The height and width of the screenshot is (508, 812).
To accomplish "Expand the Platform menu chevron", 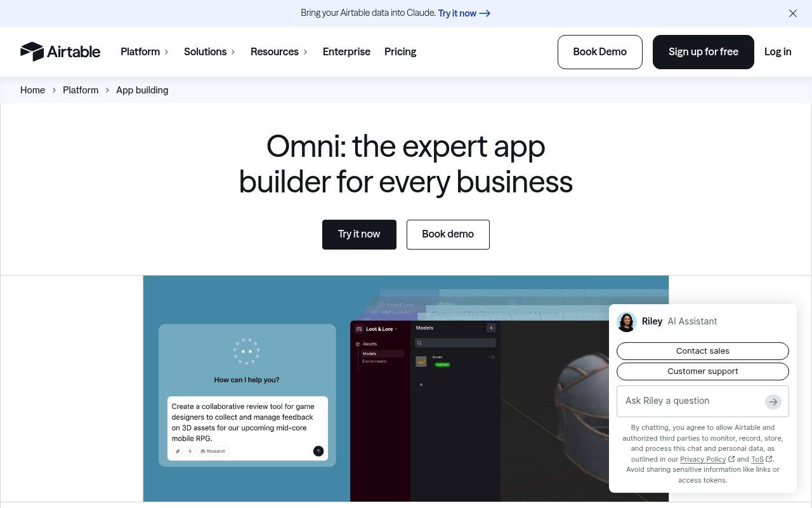I will [x=166, y=52].
